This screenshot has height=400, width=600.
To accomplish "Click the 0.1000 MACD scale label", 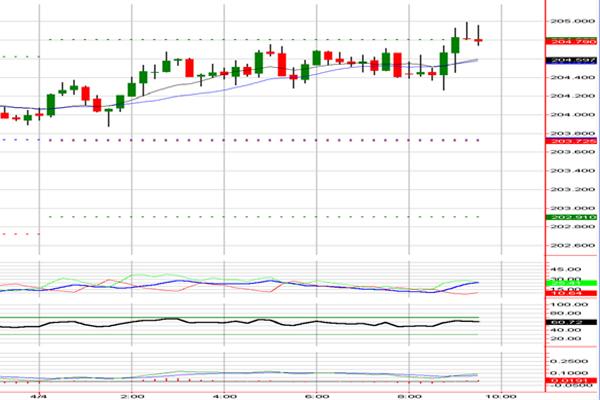I will click(569, 373).
